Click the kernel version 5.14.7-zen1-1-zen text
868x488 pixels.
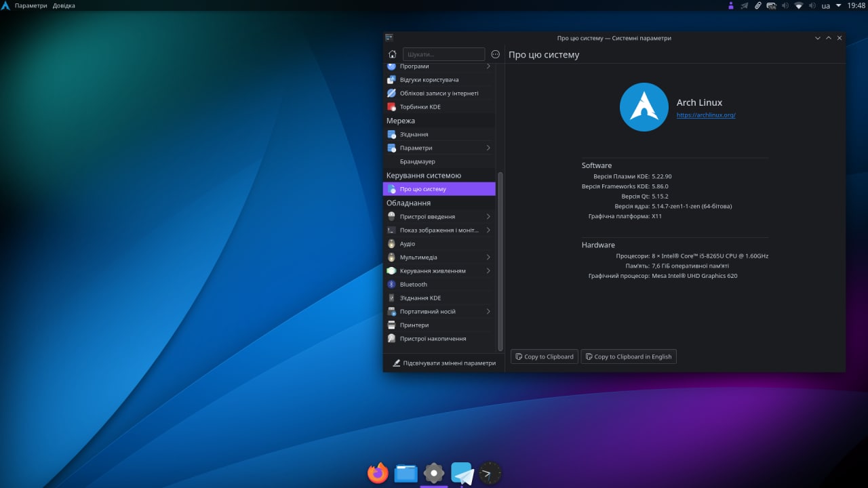pos(692,206)
